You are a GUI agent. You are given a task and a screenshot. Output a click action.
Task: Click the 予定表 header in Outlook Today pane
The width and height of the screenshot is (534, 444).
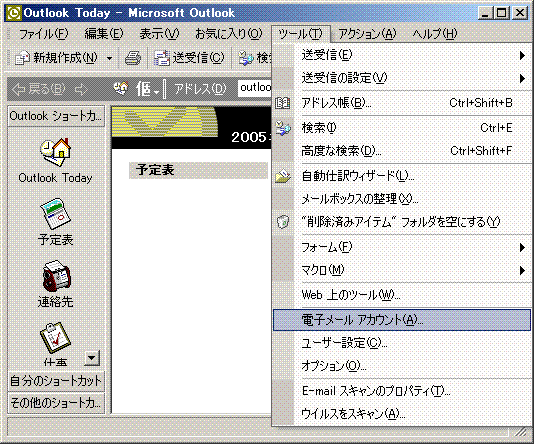198,170
